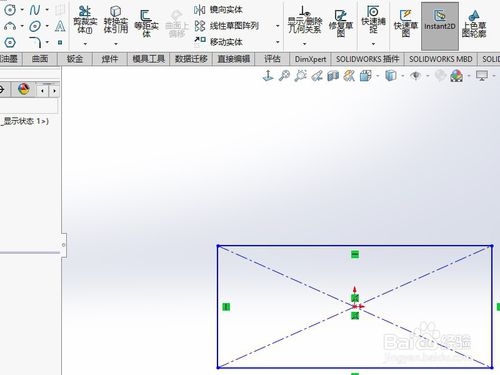Open the dropdown beside 移动实体
The image size is (500, 375).
click(x=277, y=42)
